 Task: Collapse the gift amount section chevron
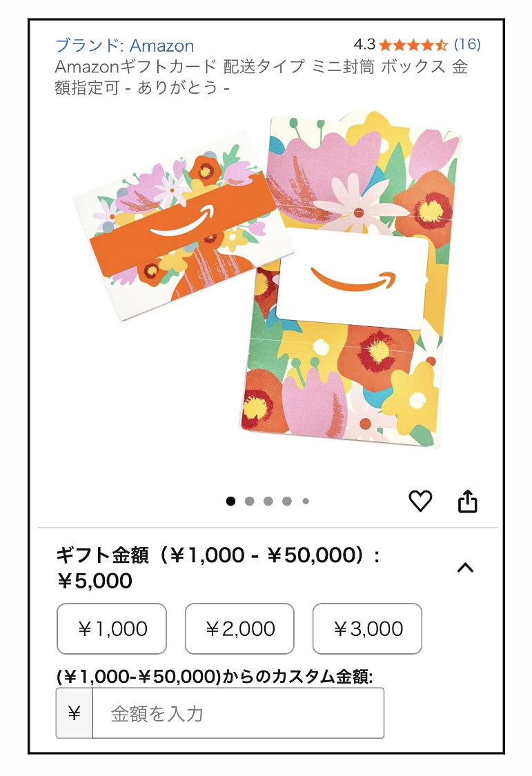(465, 568)
